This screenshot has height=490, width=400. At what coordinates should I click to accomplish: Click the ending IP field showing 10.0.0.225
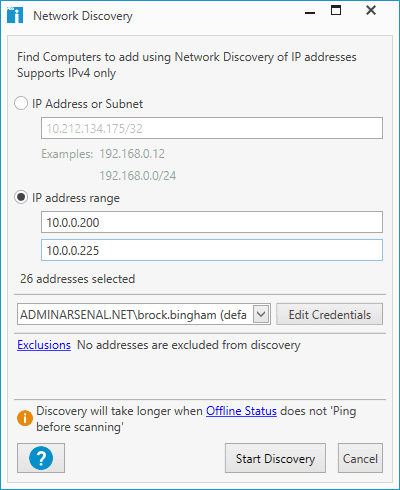click(212, 250)
